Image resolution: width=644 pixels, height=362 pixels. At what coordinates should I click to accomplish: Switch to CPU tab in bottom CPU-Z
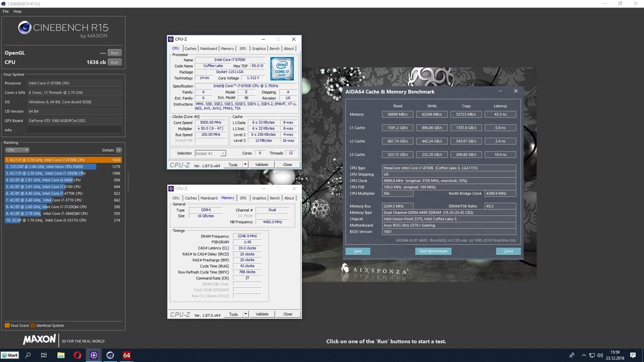176,198
